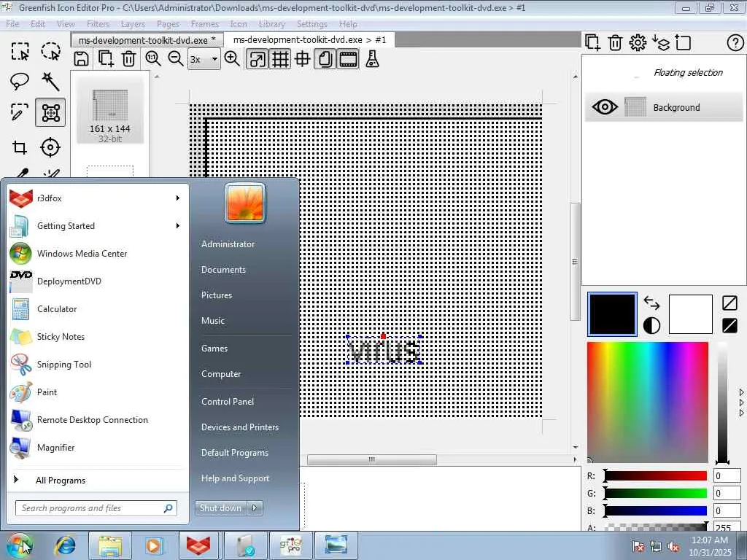Click the canvas vertical scroll-down arrow

tap(576, 447)
